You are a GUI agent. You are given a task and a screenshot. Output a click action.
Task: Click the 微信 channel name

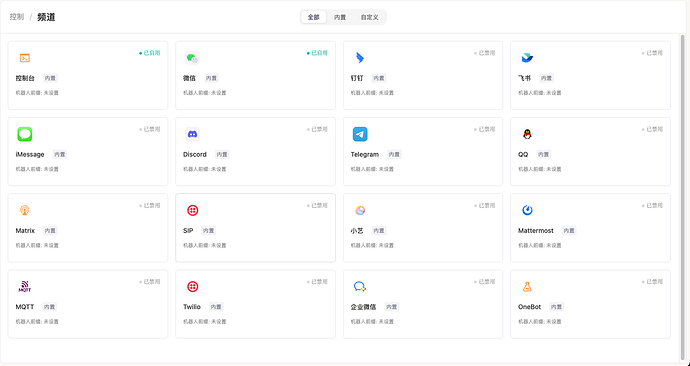point(189,78)
